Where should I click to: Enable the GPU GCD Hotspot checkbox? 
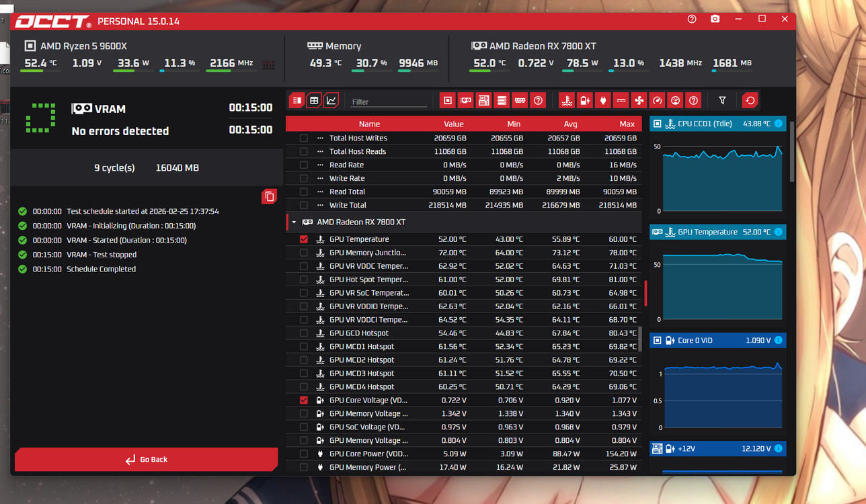(x=304, y=333)
